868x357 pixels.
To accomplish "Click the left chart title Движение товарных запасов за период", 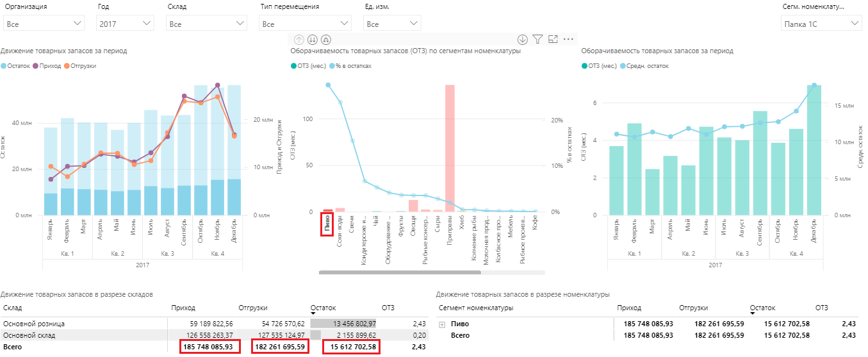I will click(64, 51).
